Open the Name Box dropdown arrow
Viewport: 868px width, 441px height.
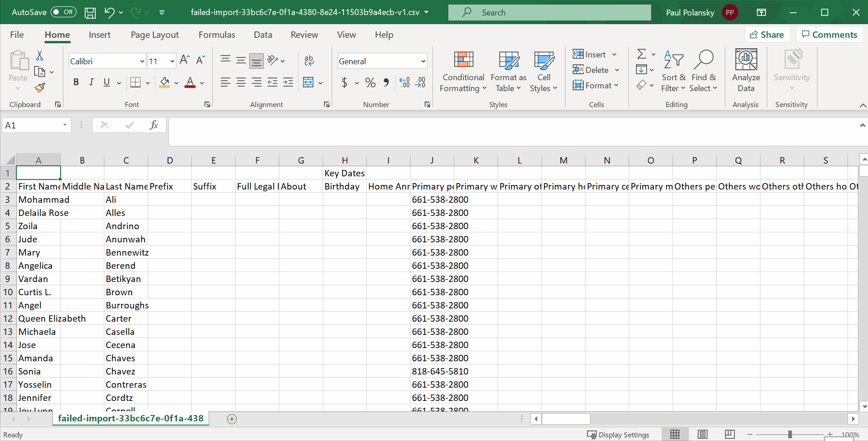coord(65,125)
